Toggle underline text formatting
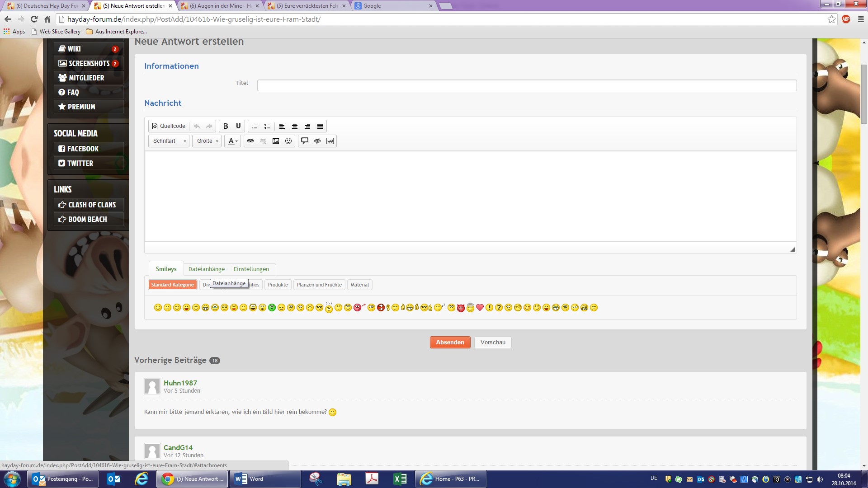868x488 pixels. (238, 126)
